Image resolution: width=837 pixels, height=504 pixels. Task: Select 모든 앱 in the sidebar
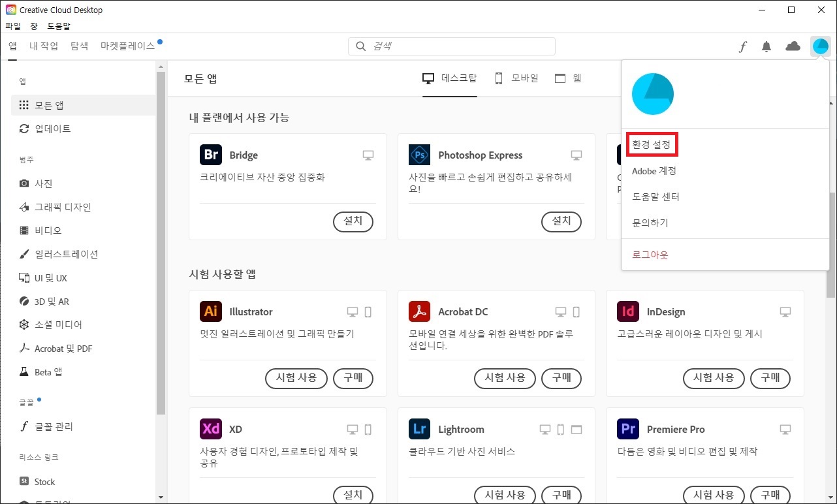click(84, 105)
